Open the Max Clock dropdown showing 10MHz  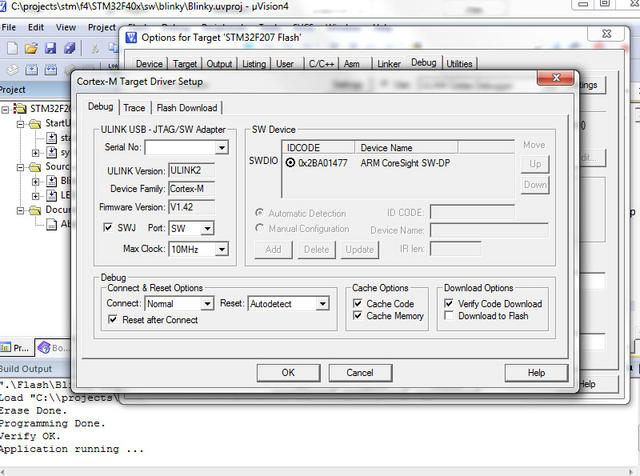tap(222, 249)
